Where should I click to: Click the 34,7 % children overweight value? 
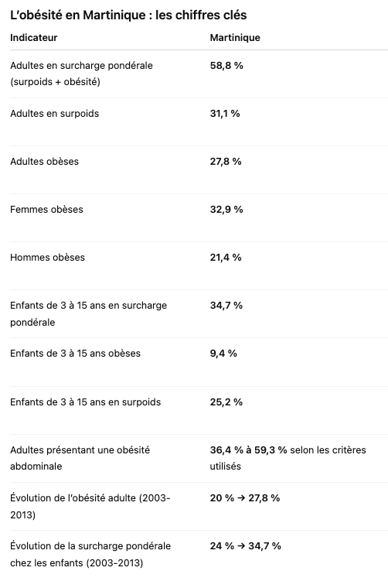coord(226,306)
